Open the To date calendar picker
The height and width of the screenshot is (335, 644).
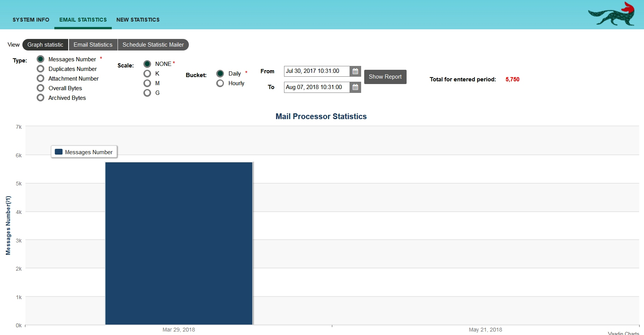355,88
